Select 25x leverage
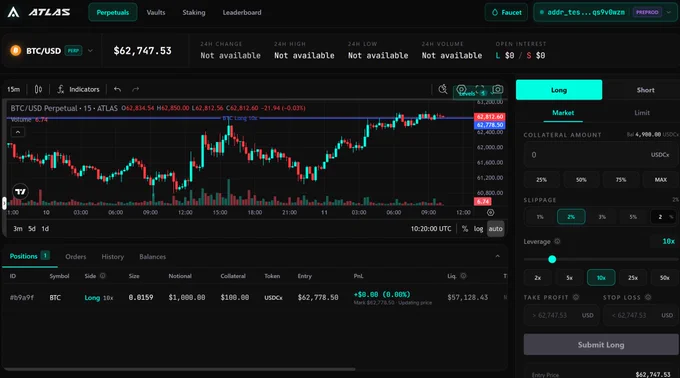The height and width of the screenshot is (378, 680). coord(633,277)
